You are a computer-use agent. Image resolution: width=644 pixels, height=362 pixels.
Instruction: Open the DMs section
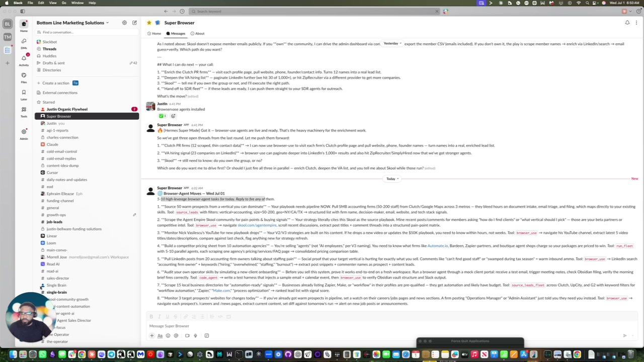[24, 43]
